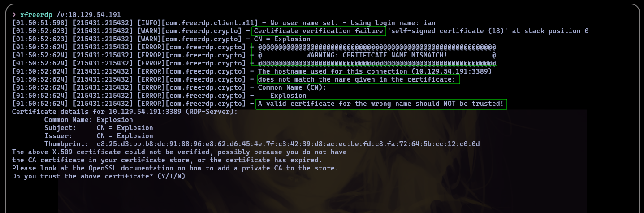Screen dimensions: 644x213
Task: Click the OpenSSL documentation hint line
Action: 175,168
